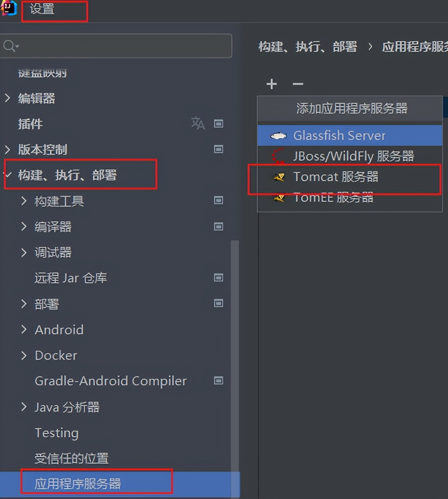This screenshot has width=448, height=499.
Task: Open the Testing settings page
Action: pyautogui.click(x=57, y=433)
